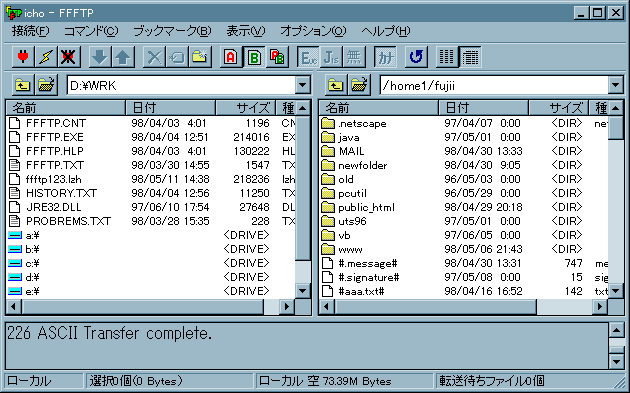
Task: Switch to list view toggle icon
Action: 447,57
